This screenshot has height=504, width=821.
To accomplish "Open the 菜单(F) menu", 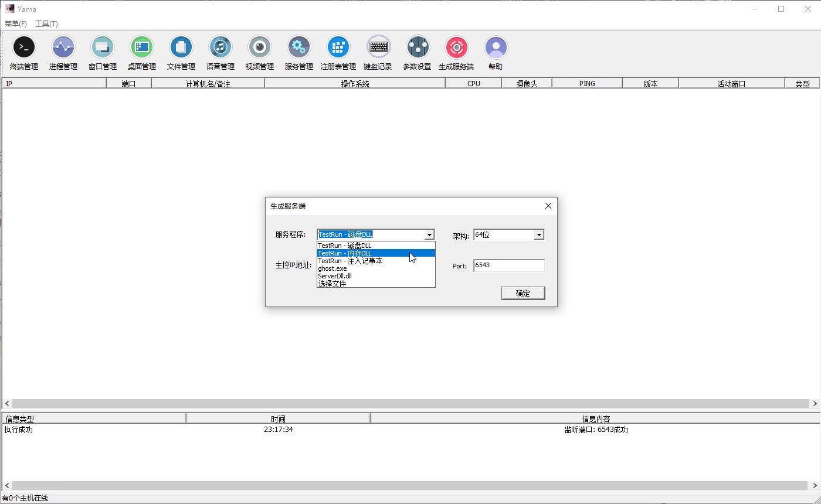I will point(15,23).
